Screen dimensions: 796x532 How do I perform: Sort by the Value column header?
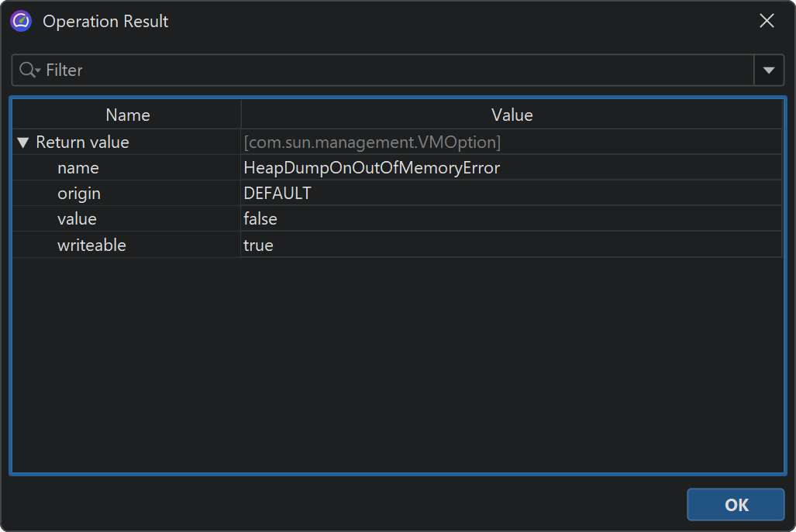(x=512, y=115)
